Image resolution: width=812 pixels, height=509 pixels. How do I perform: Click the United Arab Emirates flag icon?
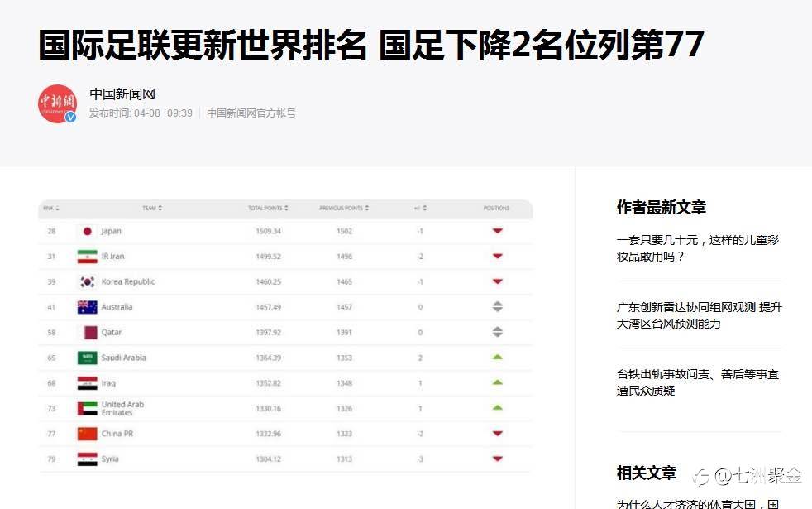(87, 409)
